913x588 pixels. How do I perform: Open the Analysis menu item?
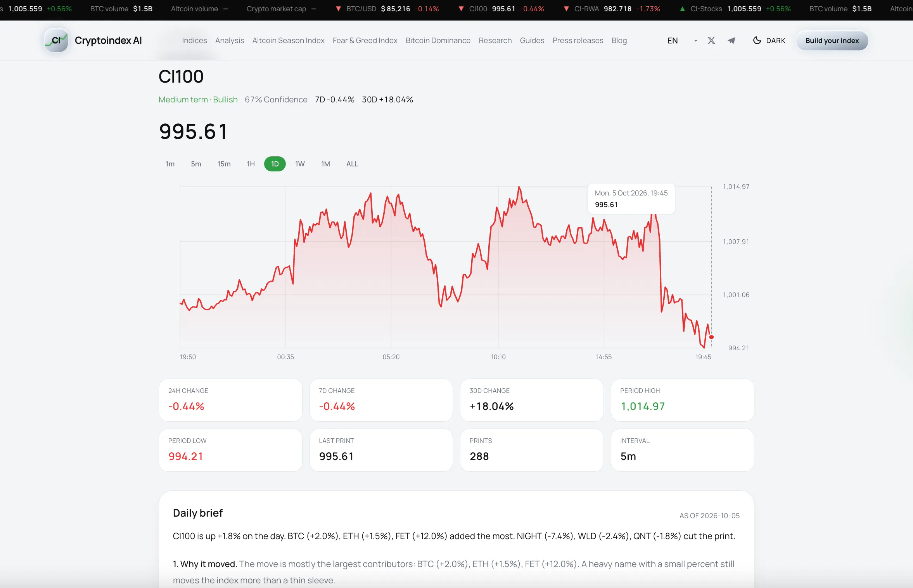230,40
